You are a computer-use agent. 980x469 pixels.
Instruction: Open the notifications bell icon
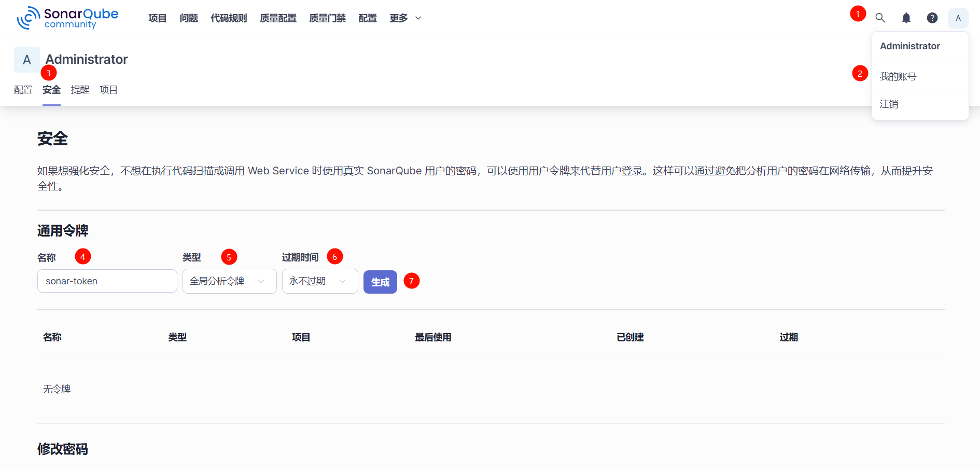click(x=906, y=18)
